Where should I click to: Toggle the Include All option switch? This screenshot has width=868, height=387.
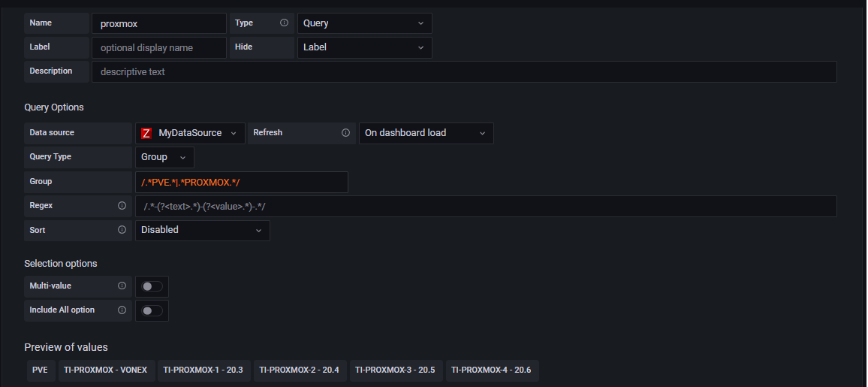coord(152,310)
